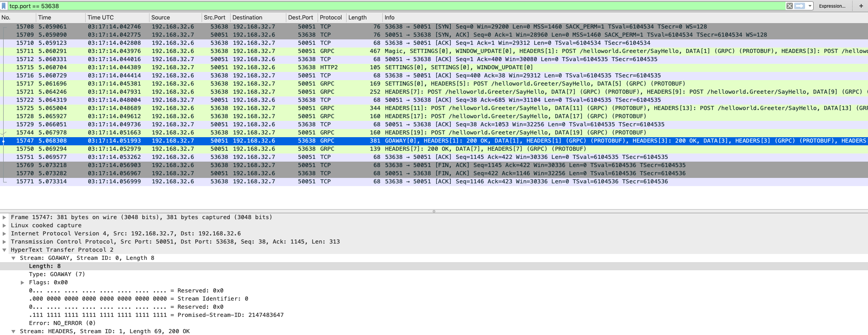Screen dimensions: 868x335
Task: Add a filter button with the plus icon
Action: [861, 6]
